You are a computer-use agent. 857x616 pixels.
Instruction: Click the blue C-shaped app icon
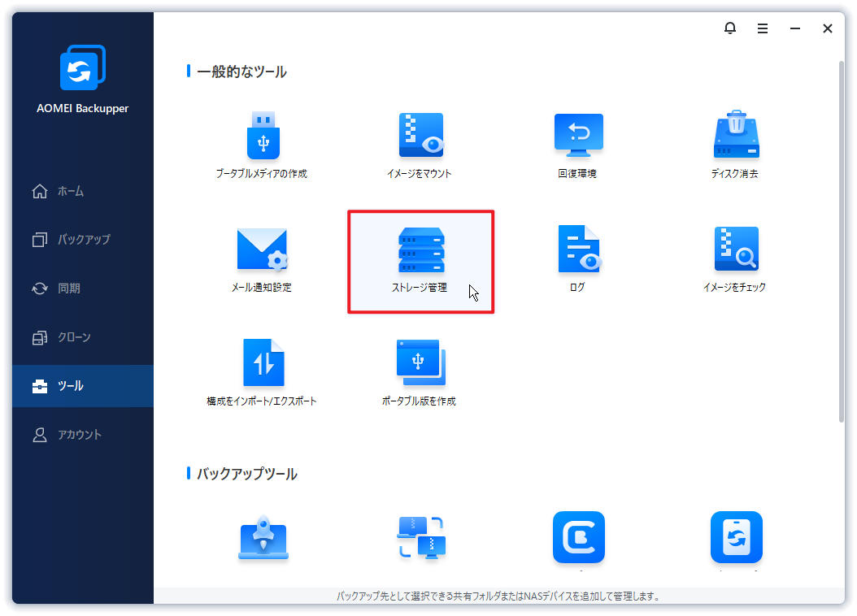579,537
